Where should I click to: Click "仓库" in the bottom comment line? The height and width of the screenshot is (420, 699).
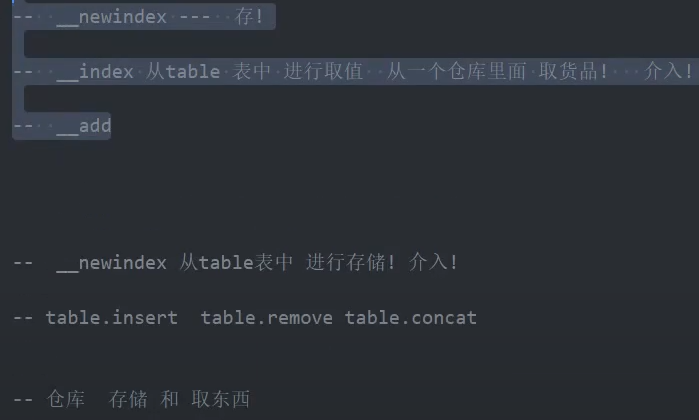pos(65,400)
